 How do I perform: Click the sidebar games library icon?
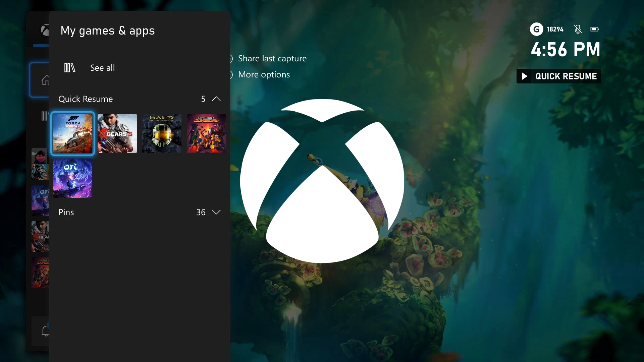click(44, 116)
